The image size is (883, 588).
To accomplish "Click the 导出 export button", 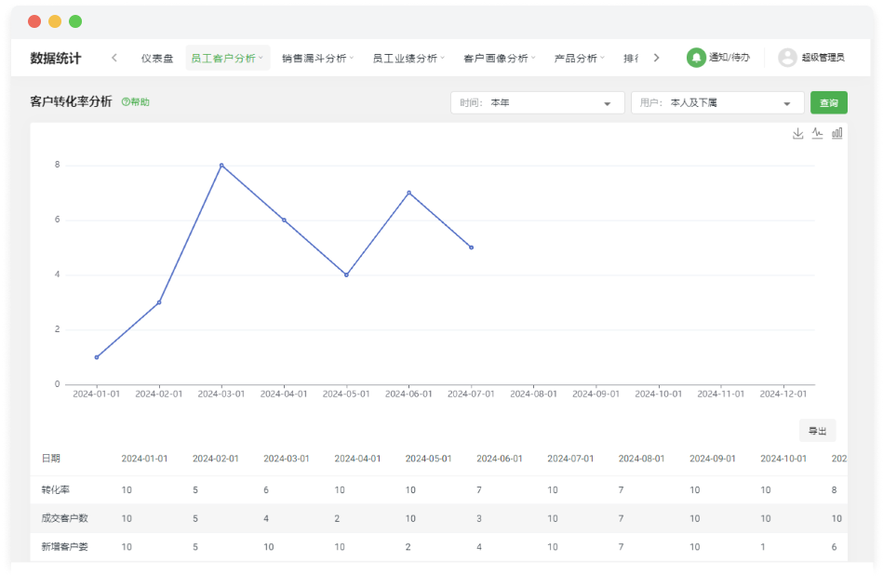I will click(817, 431).
